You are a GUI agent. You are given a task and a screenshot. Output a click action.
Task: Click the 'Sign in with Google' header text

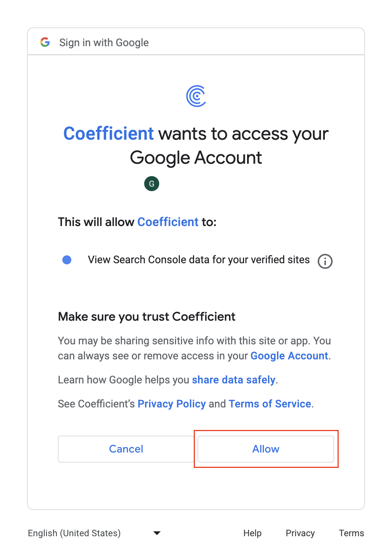pyautogui.click(x=104, y=42)
